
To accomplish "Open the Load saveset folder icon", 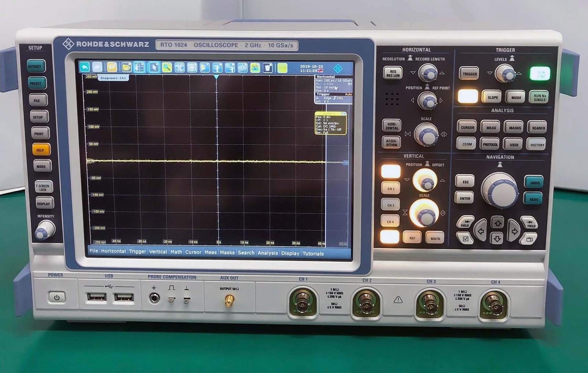I will tap(126, 67).
